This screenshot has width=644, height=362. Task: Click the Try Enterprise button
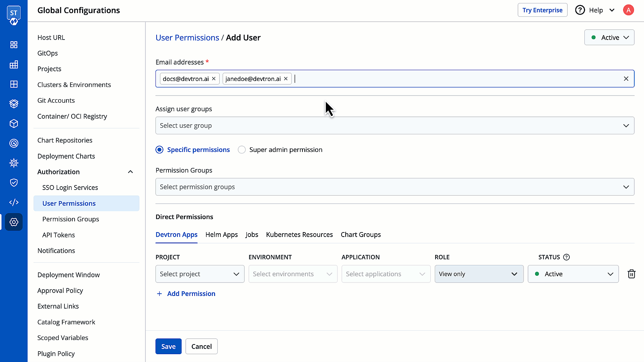point(543,10)
